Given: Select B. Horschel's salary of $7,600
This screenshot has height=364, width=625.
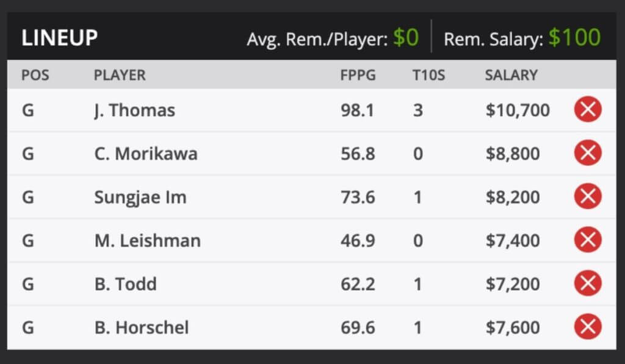Looking at the screenshot, I should [514, 327].
